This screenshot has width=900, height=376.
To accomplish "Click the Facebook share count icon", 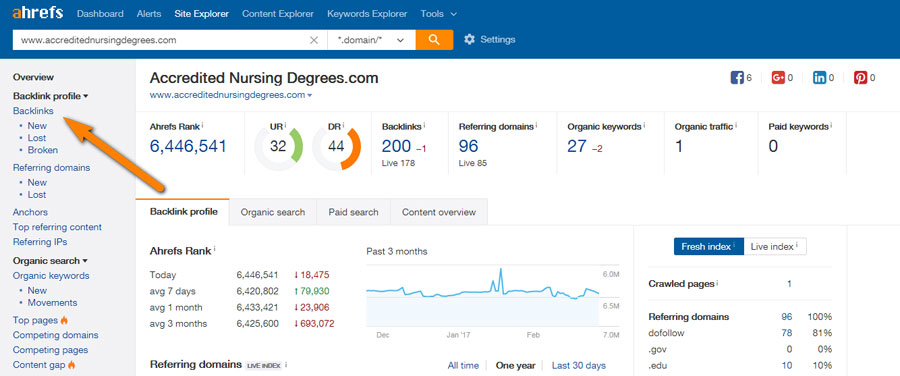I will pos(737,77).
